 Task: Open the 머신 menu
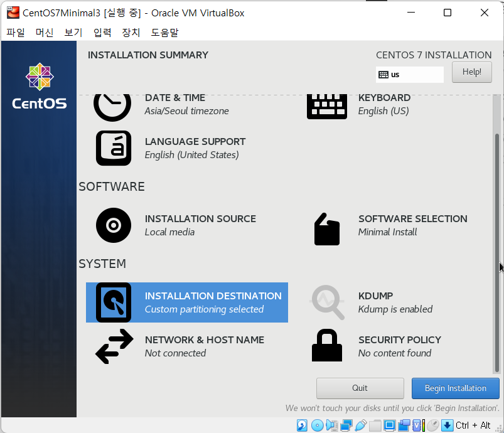click(45, 33)
